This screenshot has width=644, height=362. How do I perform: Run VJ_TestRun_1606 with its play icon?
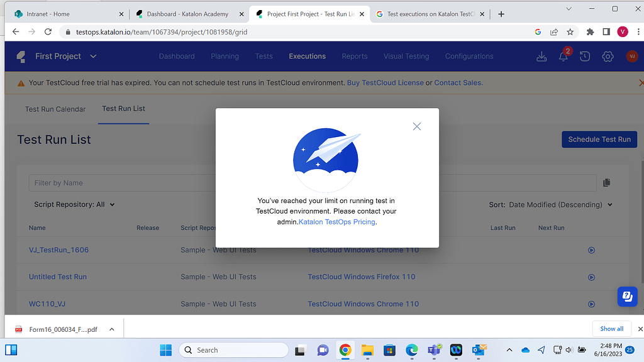591,250
